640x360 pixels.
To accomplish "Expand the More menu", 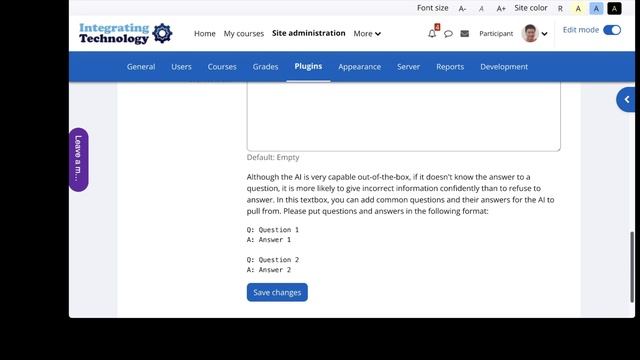I will coord(367,34).
